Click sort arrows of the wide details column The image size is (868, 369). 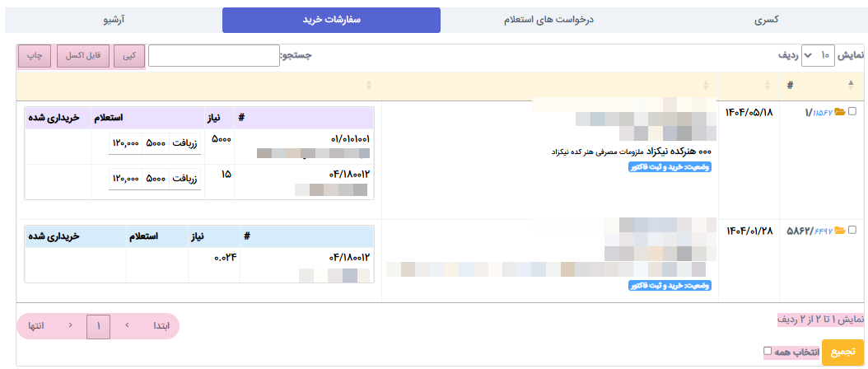[707, 85]
